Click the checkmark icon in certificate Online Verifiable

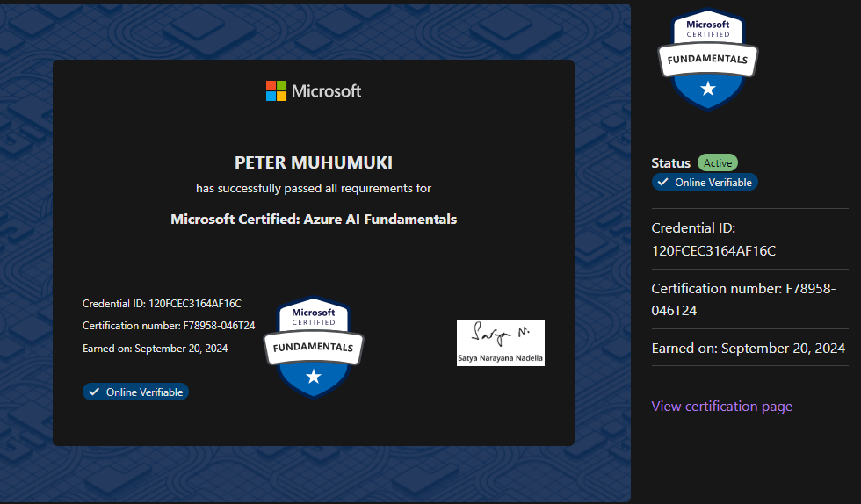point(94,392)
